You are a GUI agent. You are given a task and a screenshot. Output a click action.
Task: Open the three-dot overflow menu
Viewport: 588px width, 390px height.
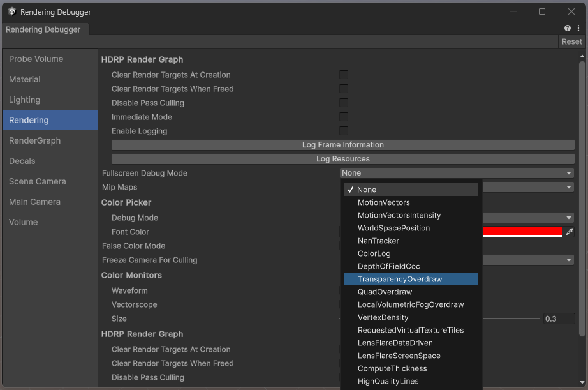[x=578, y=28]
